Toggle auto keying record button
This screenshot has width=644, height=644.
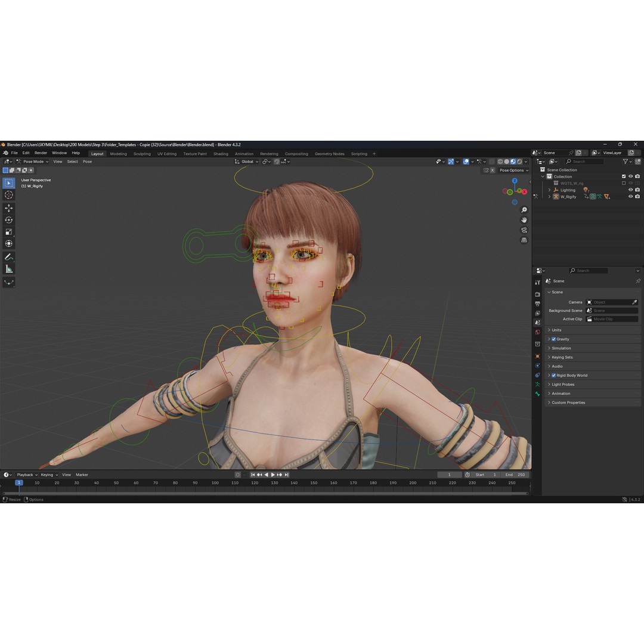237,475
